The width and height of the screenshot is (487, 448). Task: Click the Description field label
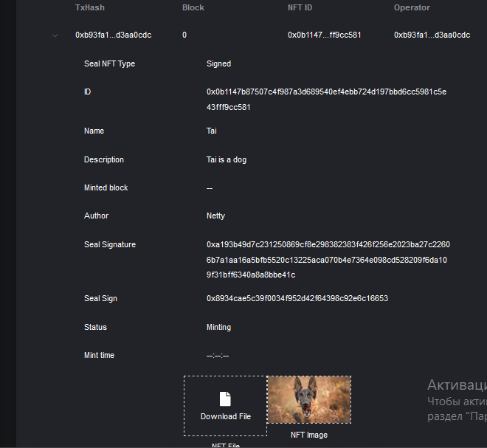pos(104,159)
